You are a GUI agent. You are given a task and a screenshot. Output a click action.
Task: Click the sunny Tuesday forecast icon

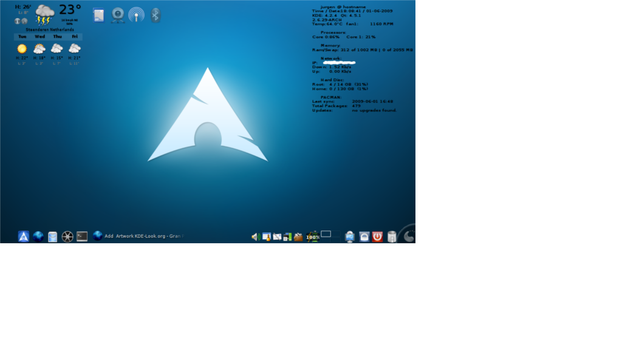pos(22,49)
